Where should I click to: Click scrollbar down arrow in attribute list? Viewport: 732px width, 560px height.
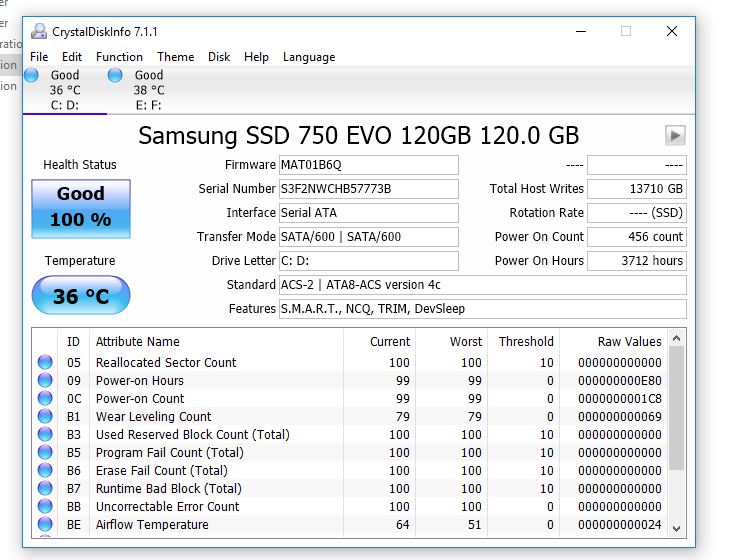coord(676,528)
